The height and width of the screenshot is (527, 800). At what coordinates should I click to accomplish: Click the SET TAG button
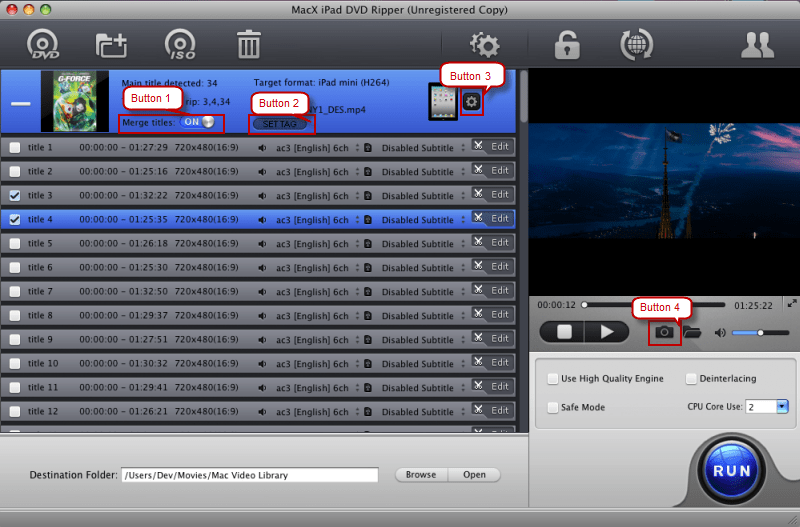280,124
